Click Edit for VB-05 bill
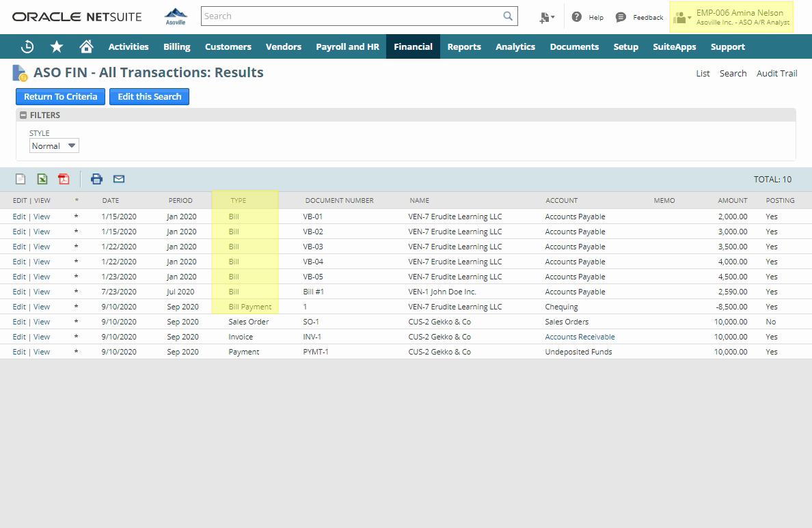Viewport: 812px width, 528px height. click(19, 277)
